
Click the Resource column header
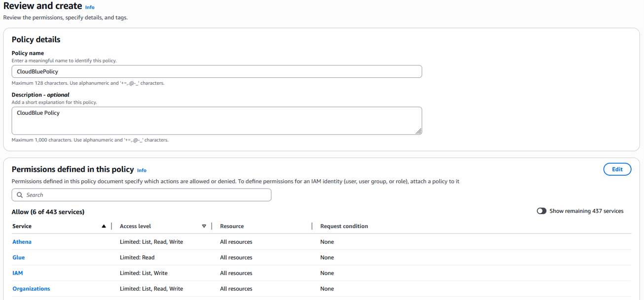232,226
